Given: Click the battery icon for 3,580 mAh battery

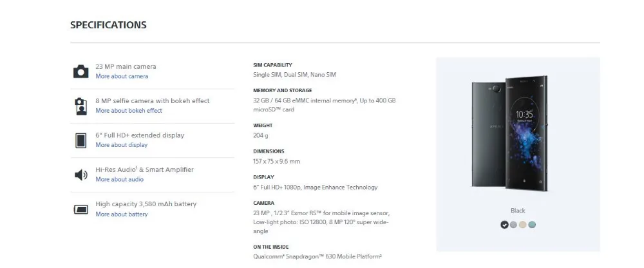Looking at the screenshot, I should (x=81, y=209).
